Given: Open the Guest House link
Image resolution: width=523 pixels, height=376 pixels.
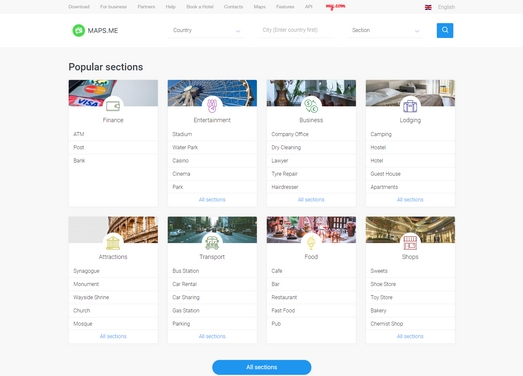Looking at the screenshot, I should point(386,174).
